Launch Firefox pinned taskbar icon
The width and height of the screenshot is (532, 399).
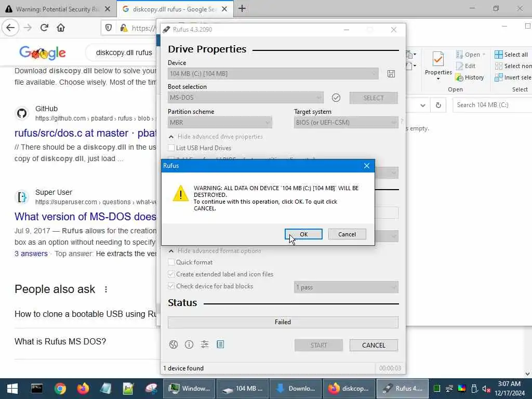(83, 389)
